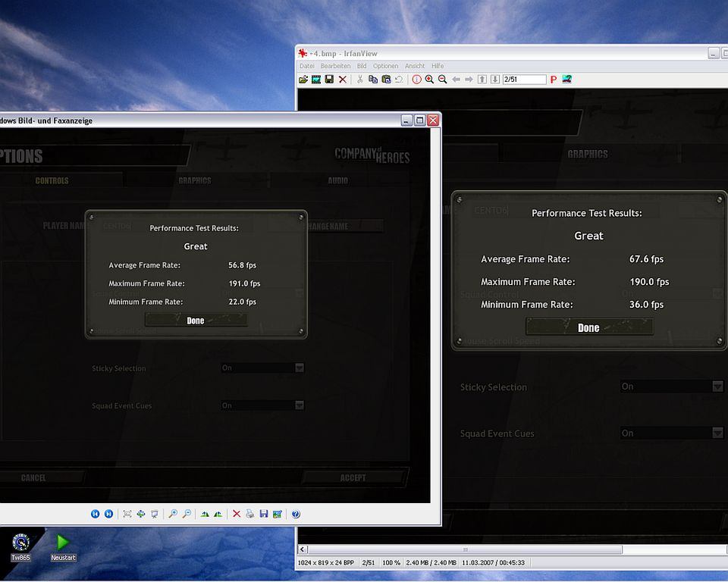Delete image with red X in Fax Viewer

pyautogui.click(x=237, y=514)
